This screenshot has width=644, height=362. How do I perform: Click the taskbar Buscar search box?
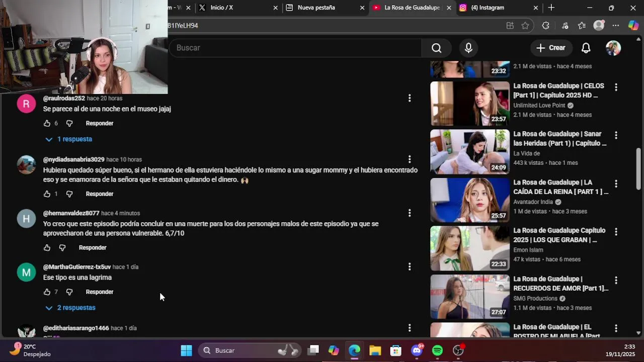(250, 350)
